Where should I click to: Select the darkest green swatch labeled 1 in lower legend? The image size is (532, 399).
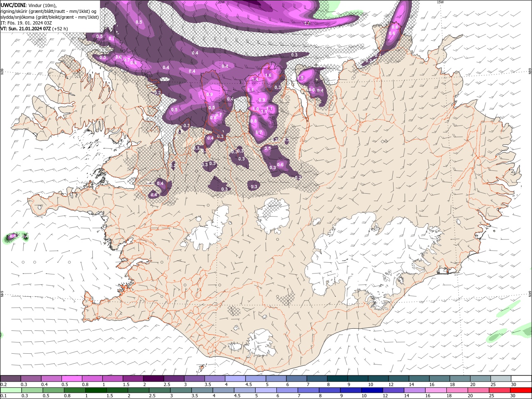pyautogui.click(x=96, y=390)
